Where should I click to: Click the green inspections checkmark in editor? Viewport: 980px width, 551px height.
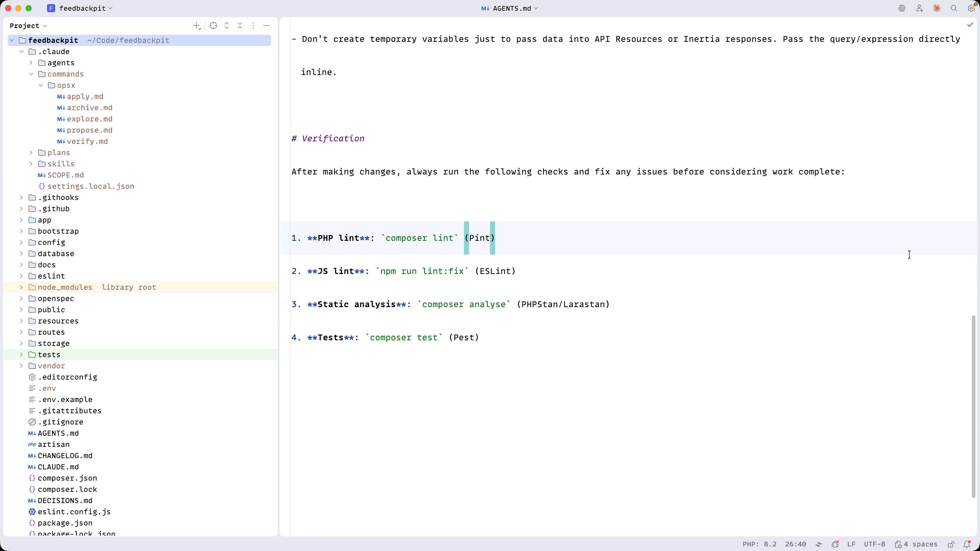970,25
